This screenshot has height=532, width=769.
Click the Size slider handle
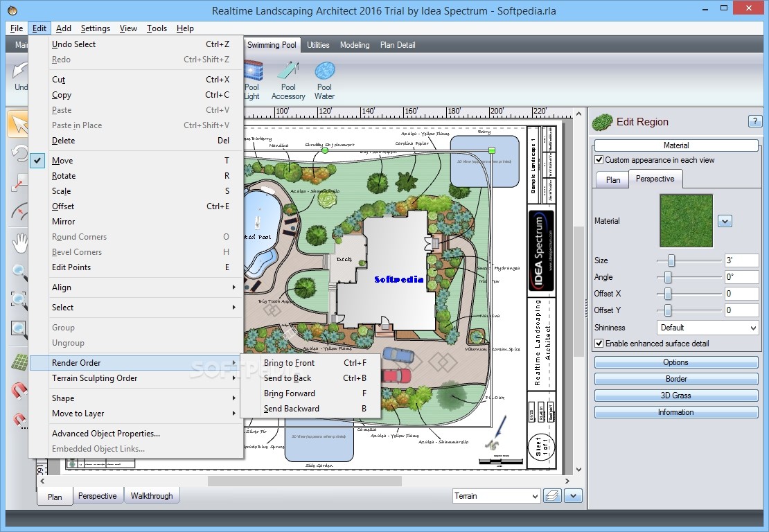click(671, 260)
